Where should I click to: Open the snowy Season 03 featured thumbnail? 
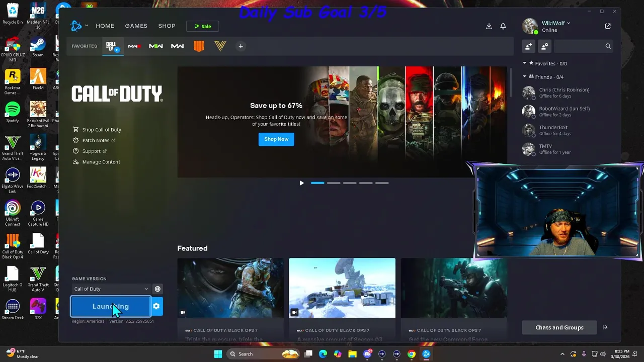[342, 288]
